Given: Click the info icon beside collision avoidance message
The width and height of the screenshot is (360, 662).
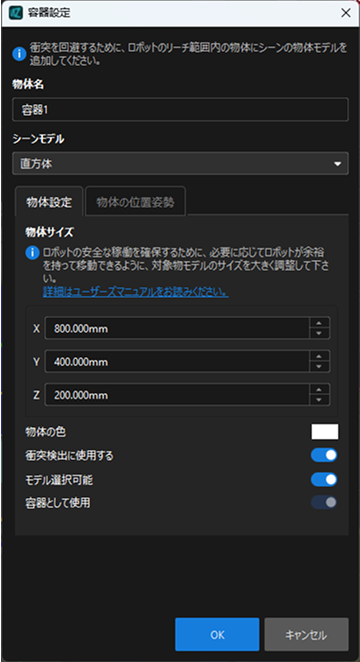Looking at the screenshot, I should [x=19, y=54].
